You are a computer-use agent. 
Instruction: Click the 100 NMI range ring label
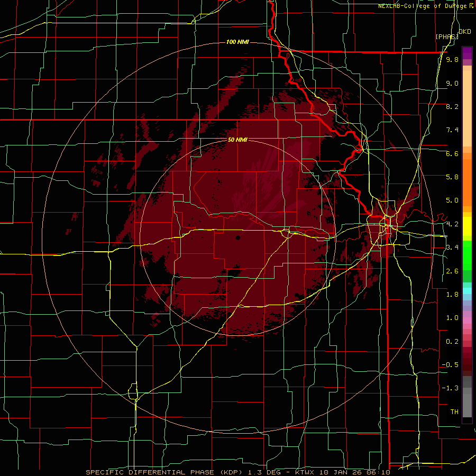pyautogui.click(x=237, y=42)
